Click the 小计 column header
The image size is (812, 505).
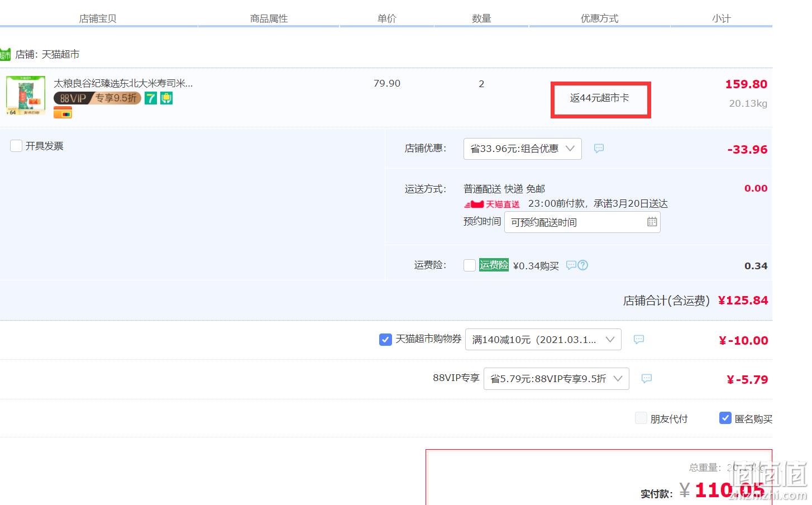coord(721,18)
